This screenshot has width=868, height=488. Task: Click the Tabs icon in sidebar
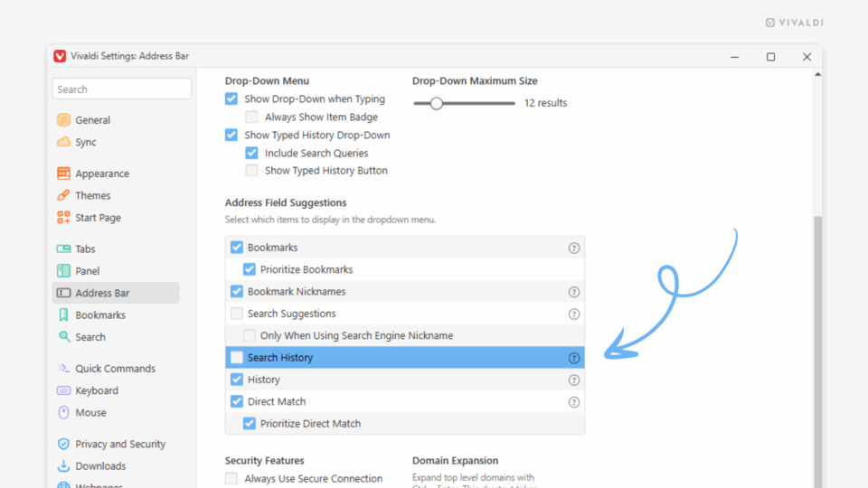(63, 249)
